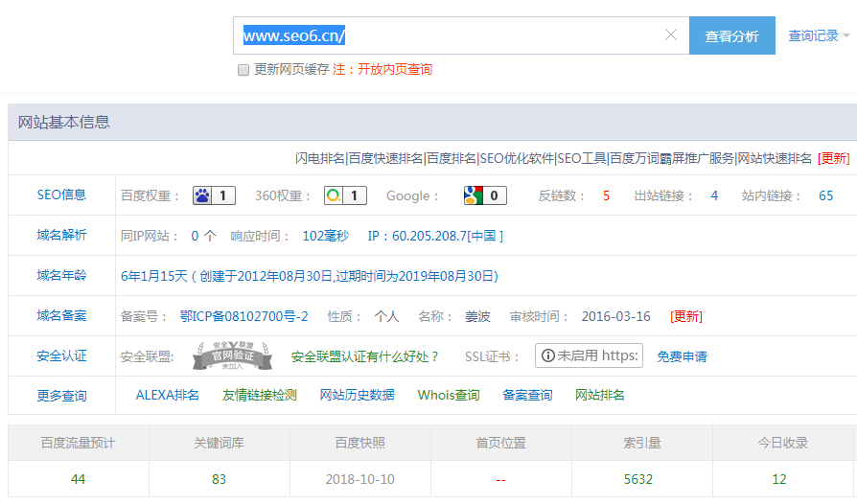Image resolution: width=857 pixels, height=504 pixels.
Task: Click the Google PageRank badge icon
Action: tap(485, 195)
